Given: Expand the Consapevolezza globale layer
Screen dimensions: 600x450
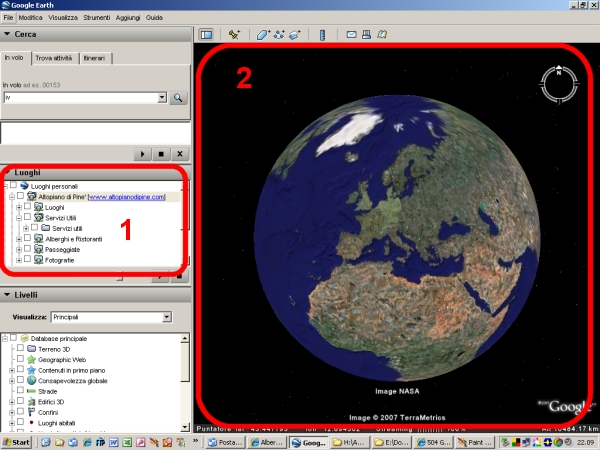Looking at the screenshot, I should tap(11, 381).
